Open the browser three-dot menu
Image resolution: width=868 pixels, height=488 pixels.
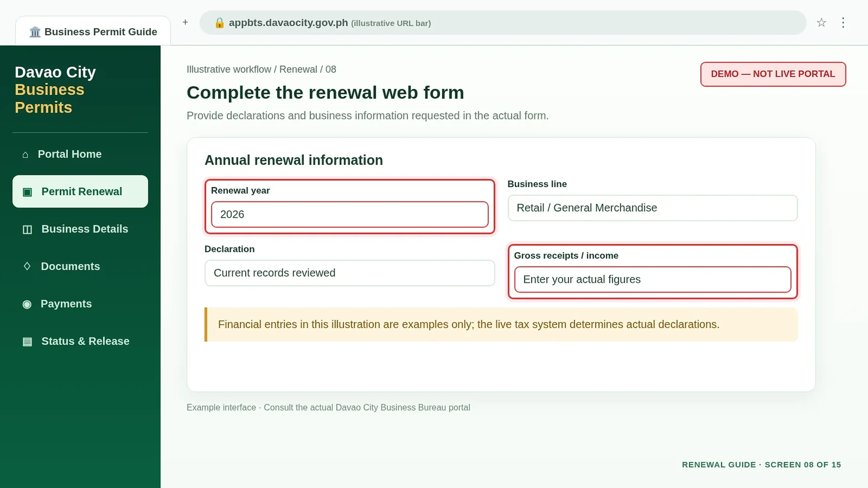point(843,23)
